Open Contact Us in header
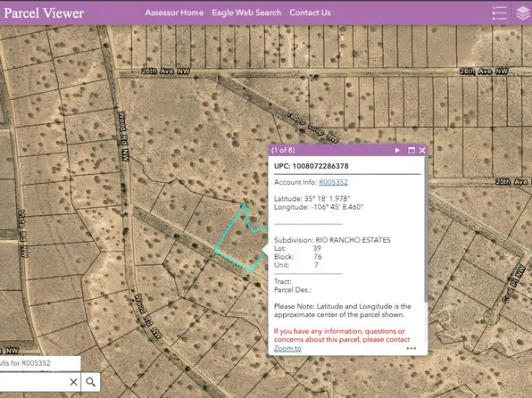 pyautogui.click(x=310, y=12)
